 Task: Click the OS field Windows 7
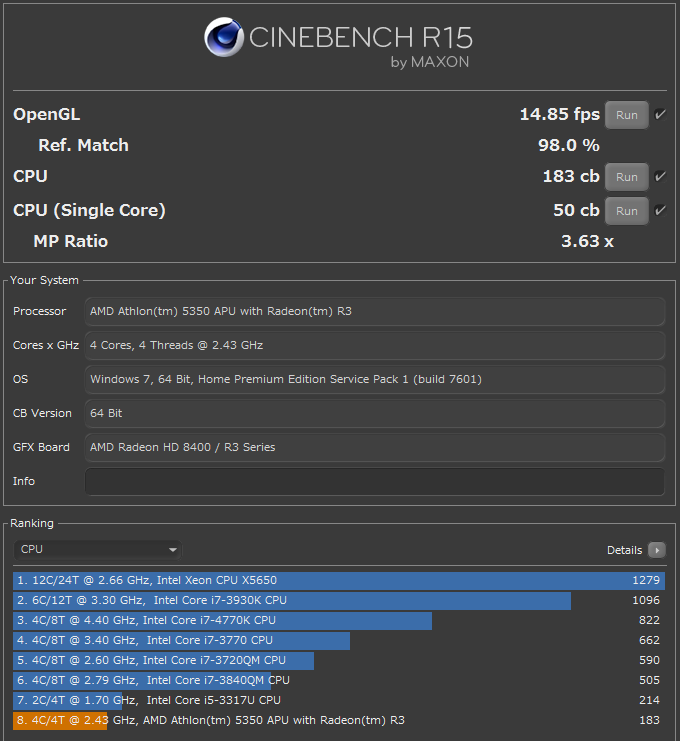pyautogui.click(x=375, y=379)
